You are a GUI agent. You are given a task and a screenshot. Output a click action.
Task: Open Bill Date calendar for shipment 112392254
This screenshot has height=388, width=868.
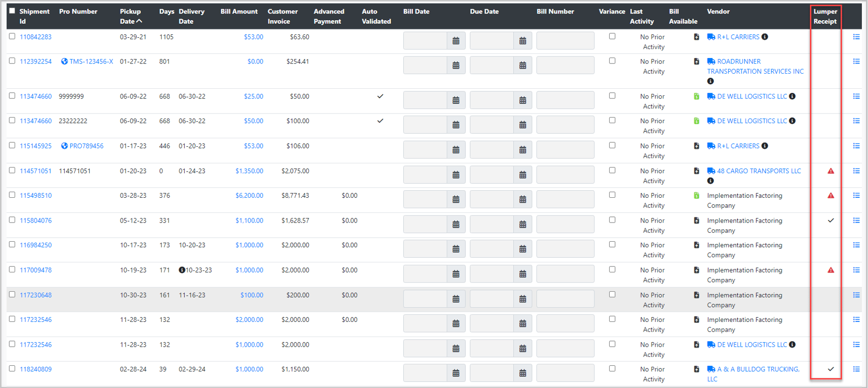pyautogui.click(x=456, y=66)
